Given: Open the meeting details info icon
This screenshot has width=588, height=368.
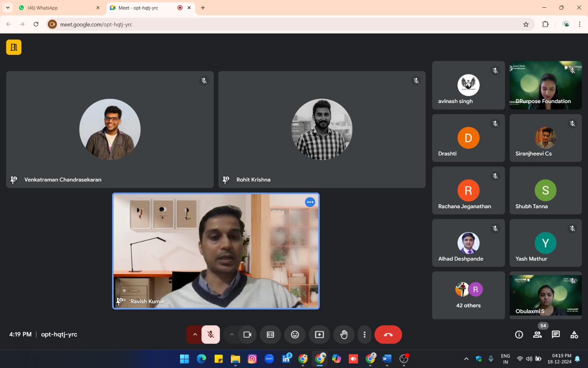Looking at the screenshot, I should 519,335.
